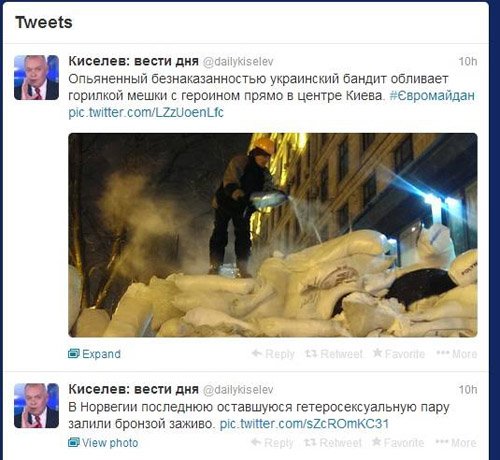This screenshot has height=460, width=500.
Task: Retweet the first Киселев tweet
Action: [333, 354]
